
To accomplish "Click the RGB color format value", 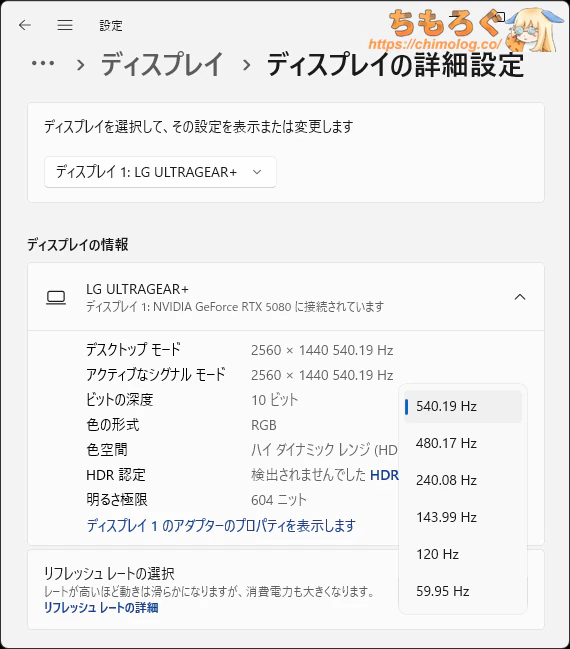I will tap(264, 425).
